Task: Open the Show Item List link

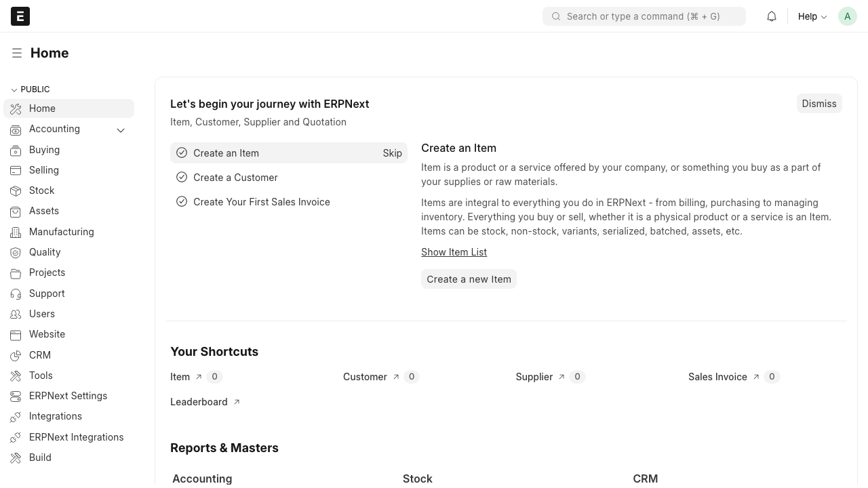Action: pyautogui.click(x=454, y=252)
